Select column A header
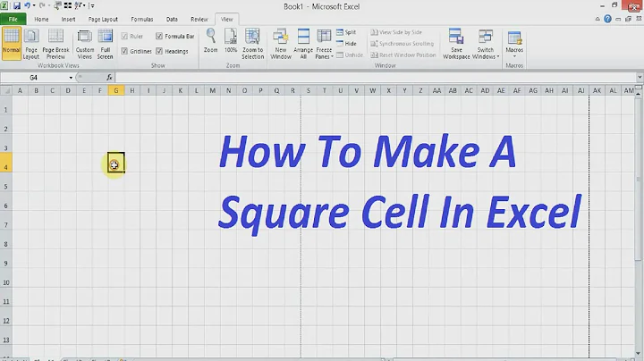 pyautogui.click(x=20, y=90)
